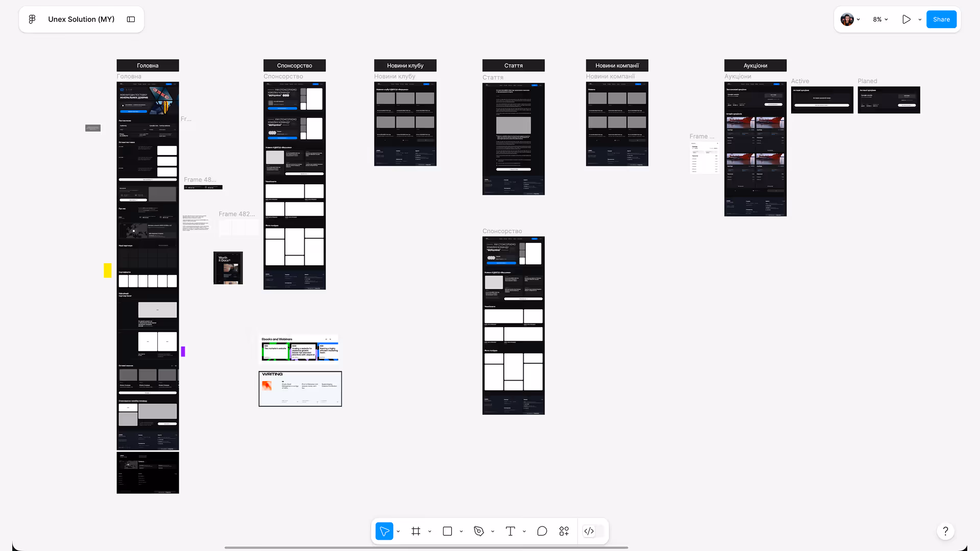Expand the user avatar dropdown arrow
980x551 pixels.
[859, 19]
